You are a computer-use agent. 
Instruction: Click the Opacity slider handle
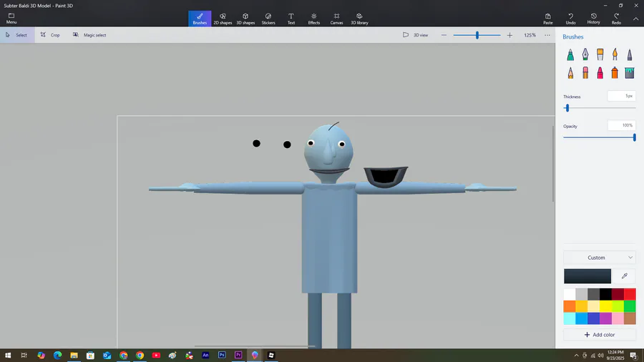tap(635, 137)
